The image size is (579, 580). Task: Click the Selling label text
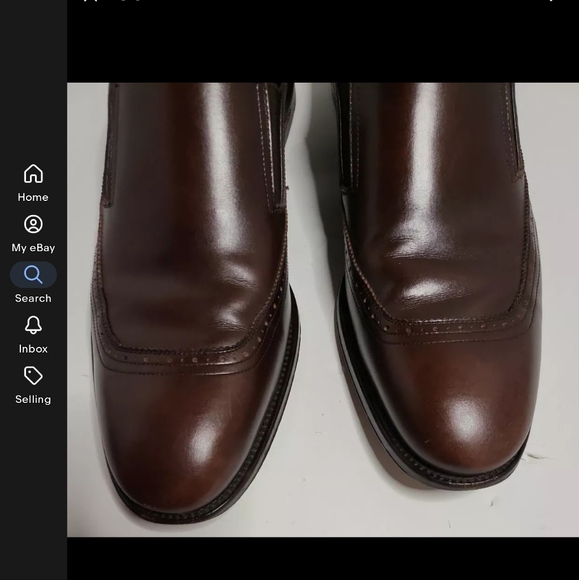[33, 399]
